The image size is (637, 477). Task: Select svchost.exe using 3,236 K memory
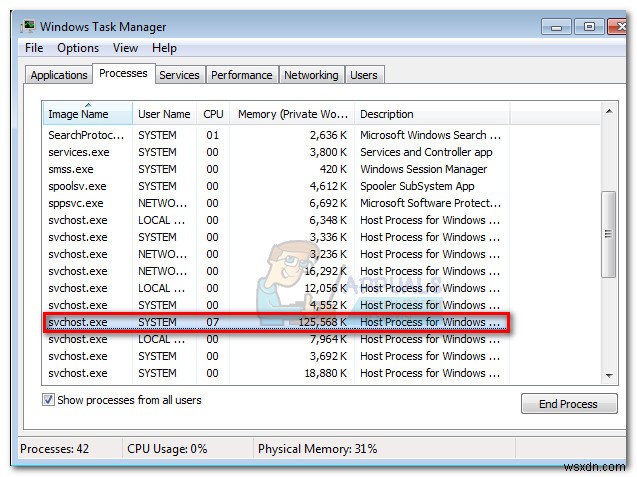point(276,254)
